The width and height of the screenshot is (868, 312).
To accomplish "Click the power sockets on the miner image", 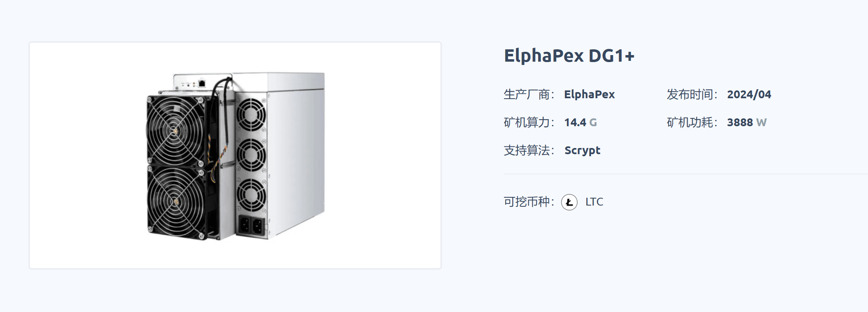I will pos(251,226).
